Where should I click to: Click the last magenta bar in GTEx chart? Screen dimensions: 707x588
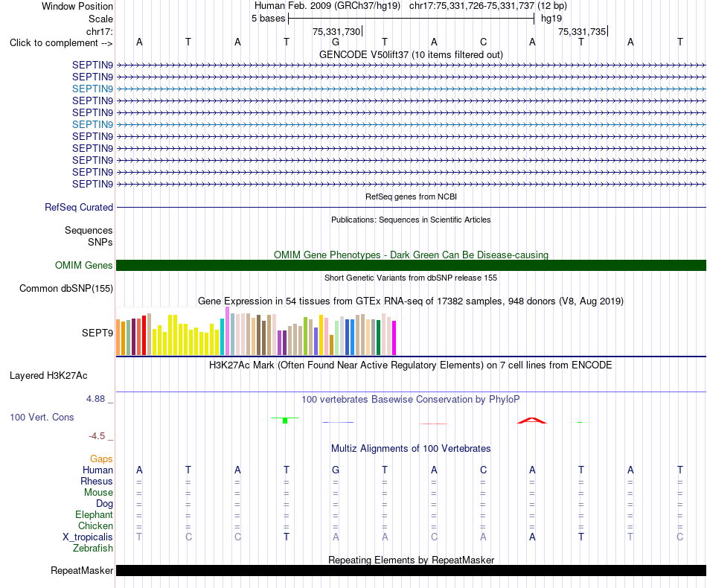pyautogui.click(x=394, y=338)
